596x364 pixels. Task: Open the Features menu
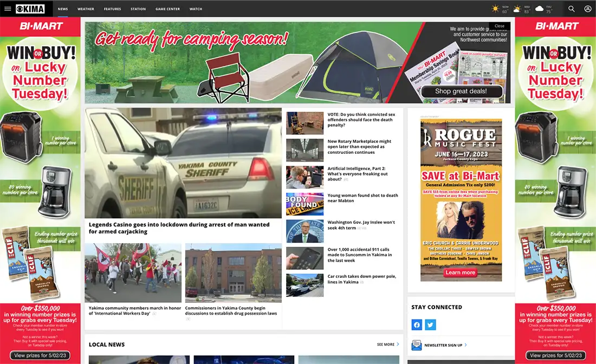(x=113, y=9)
